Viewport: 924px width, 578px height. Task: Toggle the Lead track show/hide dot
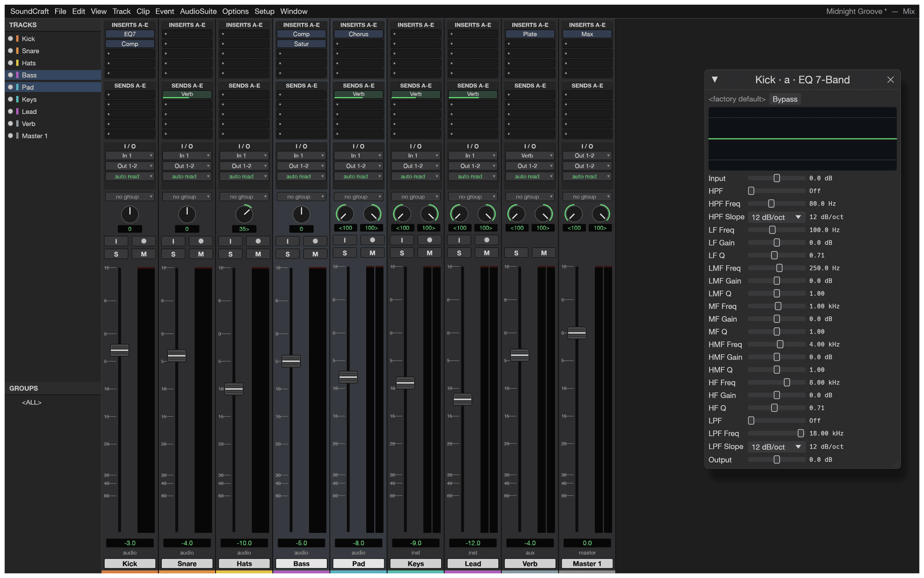pyautogui.click(x=10, y=111)
